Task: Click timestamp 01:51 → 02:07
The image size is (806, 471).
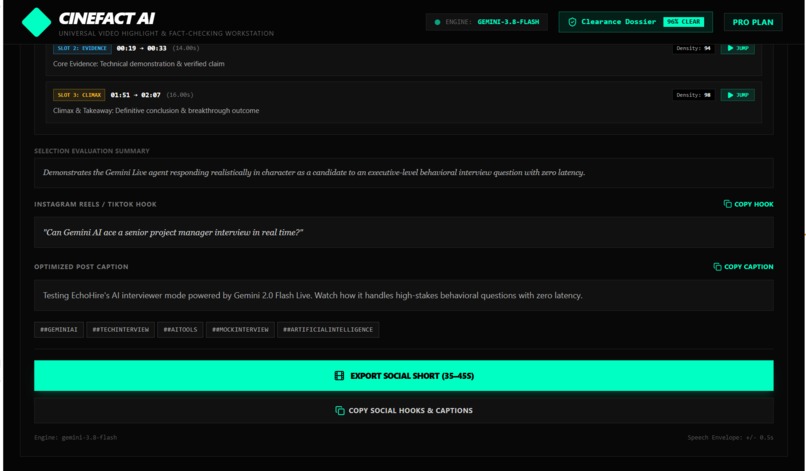Action: (136, 95)
